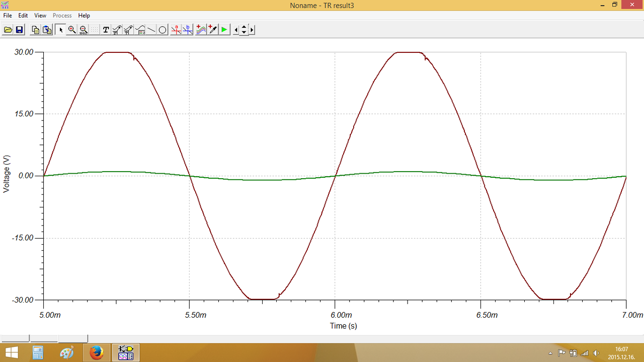Select the Text T tool
The height and width of the screenshot is (362, 644).
pos(106,30)
